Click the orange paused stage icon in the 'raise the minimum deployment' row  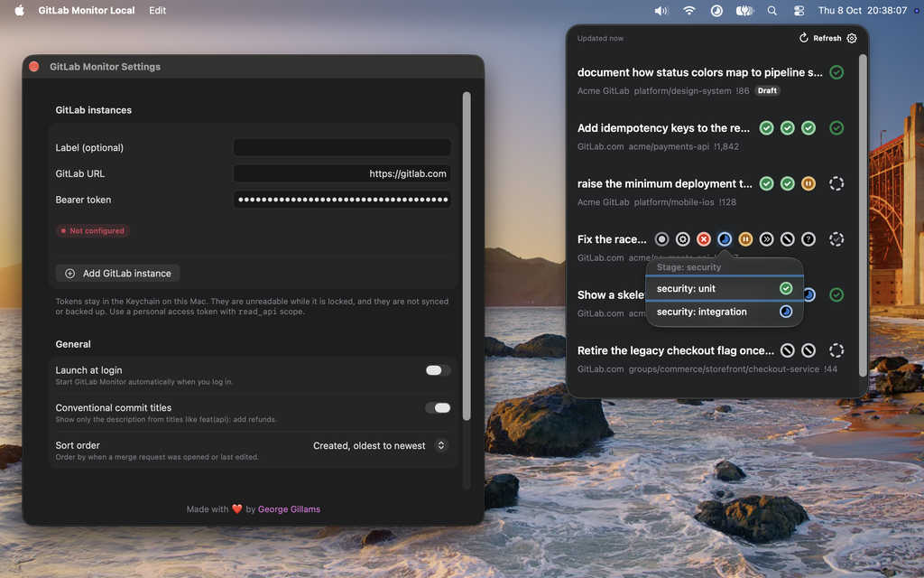point(808,183)
